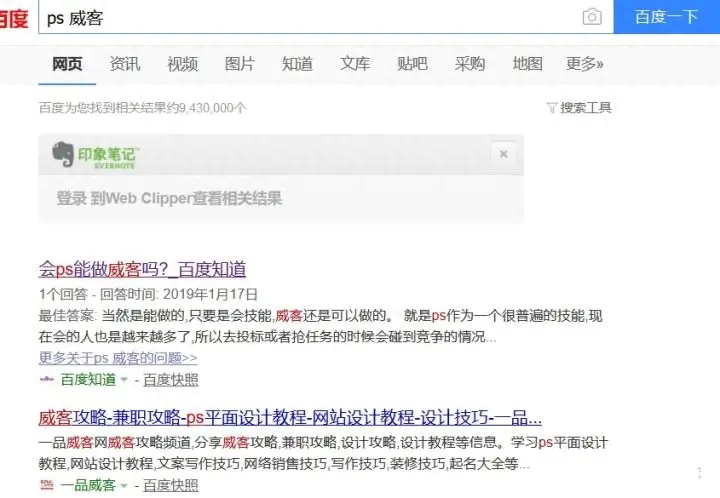Viewport: 720px width, 498px height.
Task: Click the 百度知道 source favicon
Action: click(x=46, y=380)
